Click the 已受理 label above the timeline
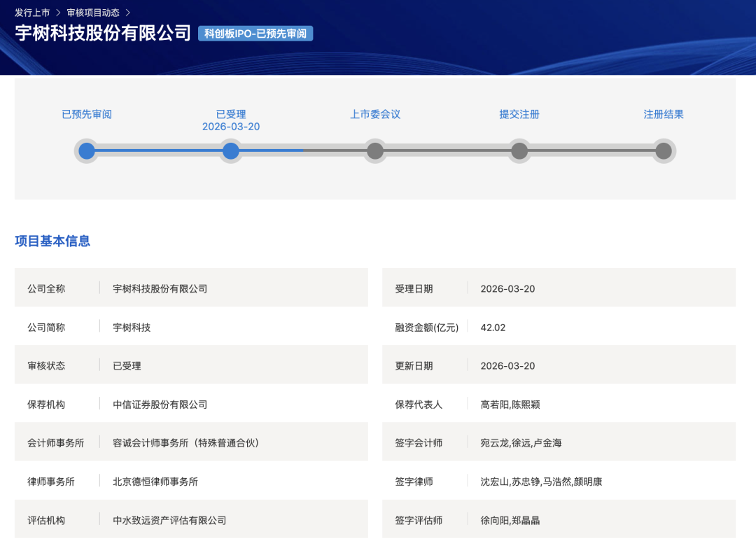The width and height of the screenshot is (756, 555). [x=230, y=114]
